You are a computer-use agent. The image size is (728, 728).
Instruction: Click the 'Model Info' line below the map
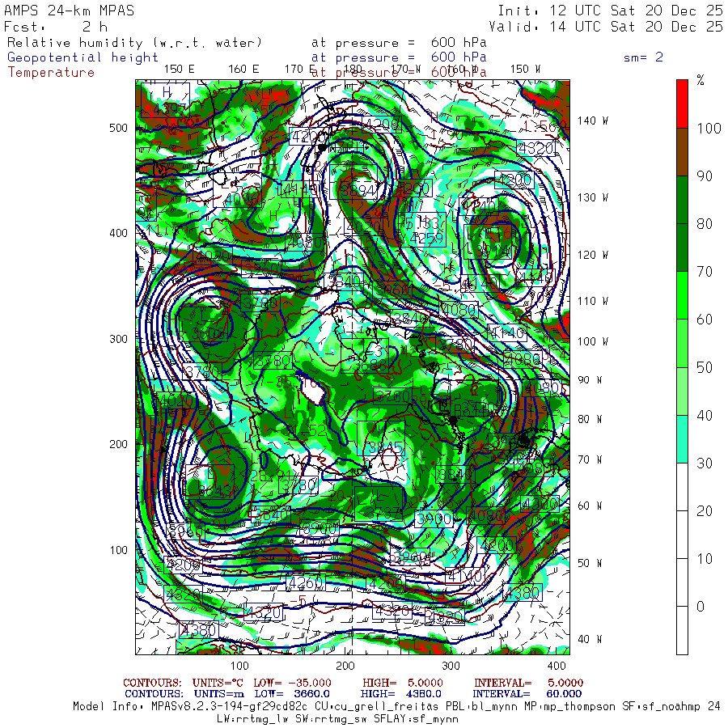[x=396, y=705]
